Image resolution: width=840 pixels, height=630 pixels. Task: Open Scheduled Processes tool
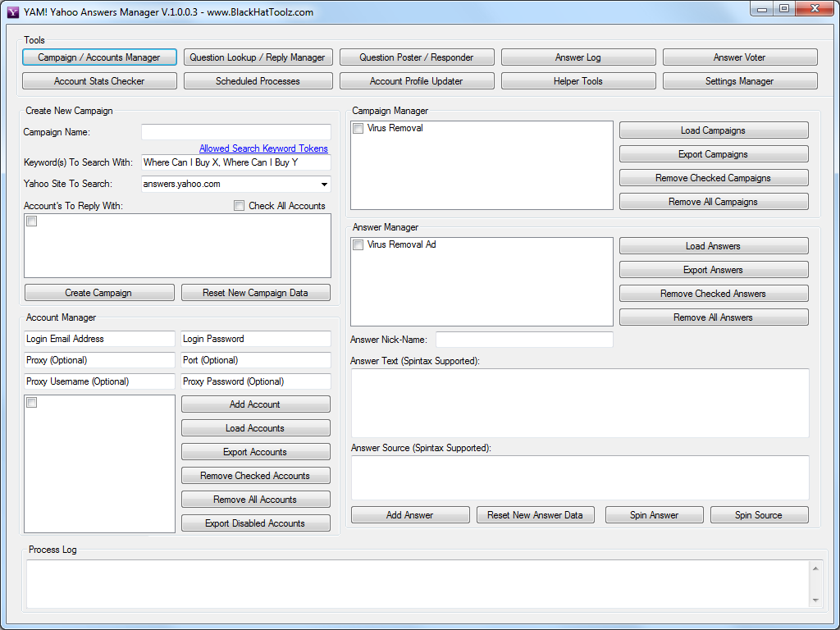258,81
